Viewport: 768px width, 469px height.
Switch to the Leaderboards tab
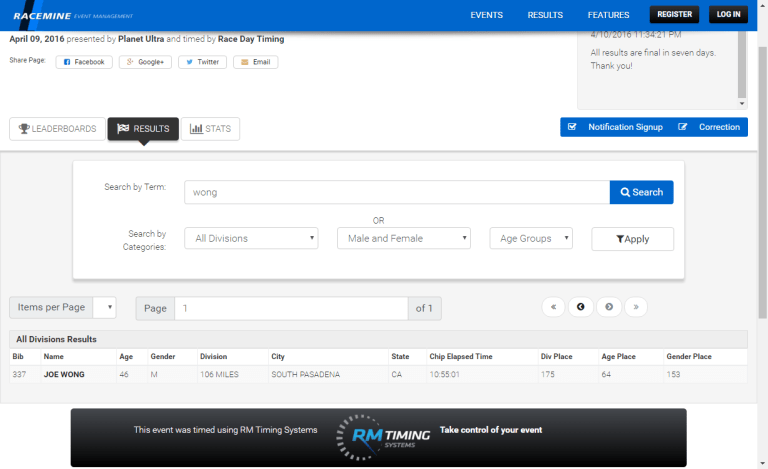click(x=57, y=129)
